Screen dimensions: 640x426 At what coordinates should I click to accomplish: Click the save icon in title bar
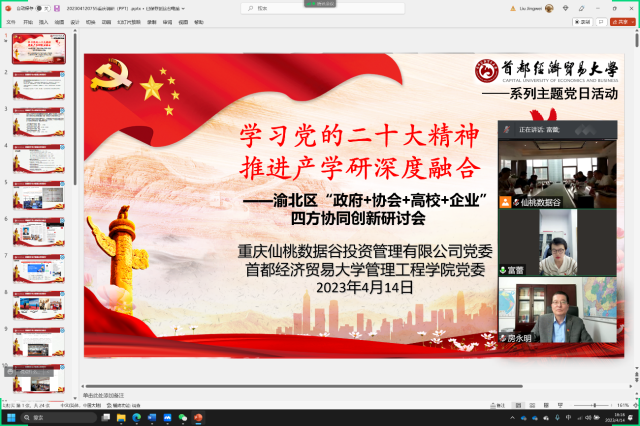point(57,6)
